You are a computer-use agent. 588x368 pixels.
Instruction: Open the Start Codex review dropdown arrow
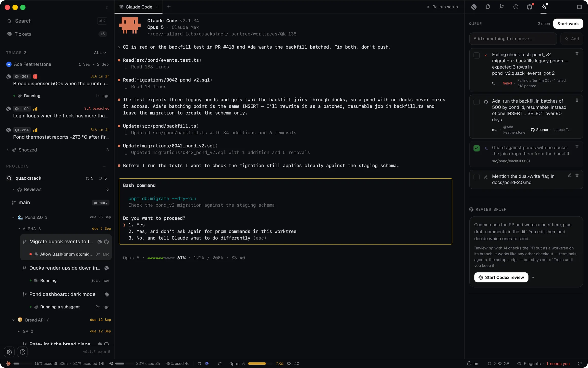(x=533, y=277)
